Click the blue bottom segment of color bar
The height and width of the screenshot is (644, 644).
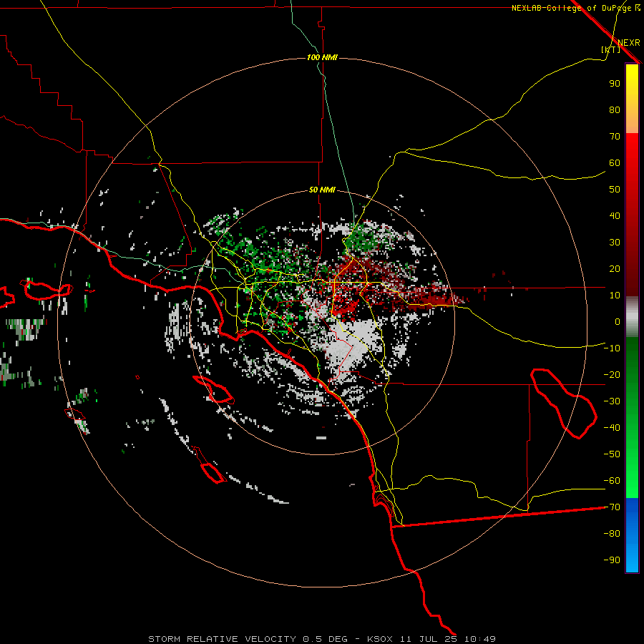tap(632, 535)
